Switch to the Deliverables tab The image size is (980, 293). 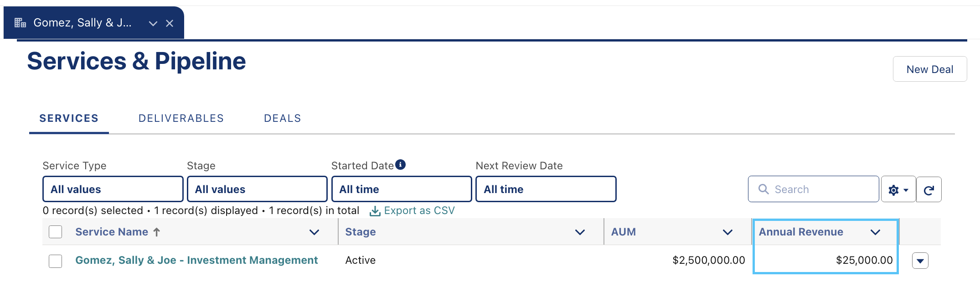(181, 119)
